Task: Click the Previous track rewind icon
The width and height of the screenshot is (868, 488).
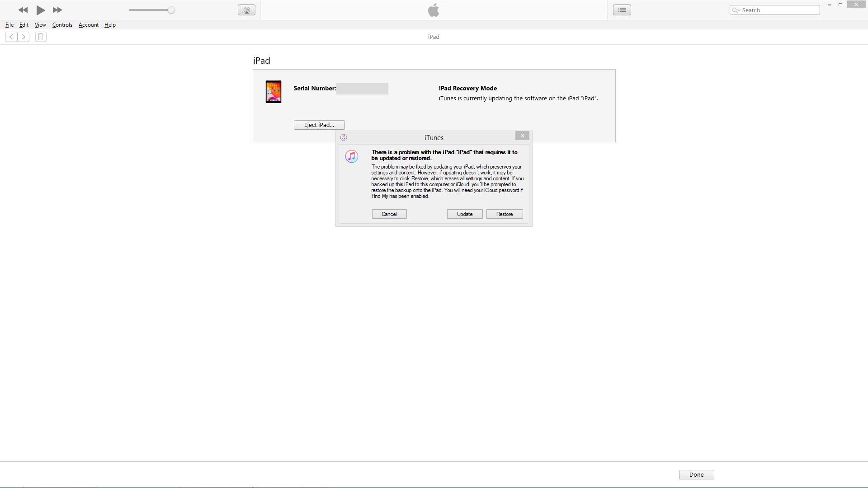Action: pos(23,10)
